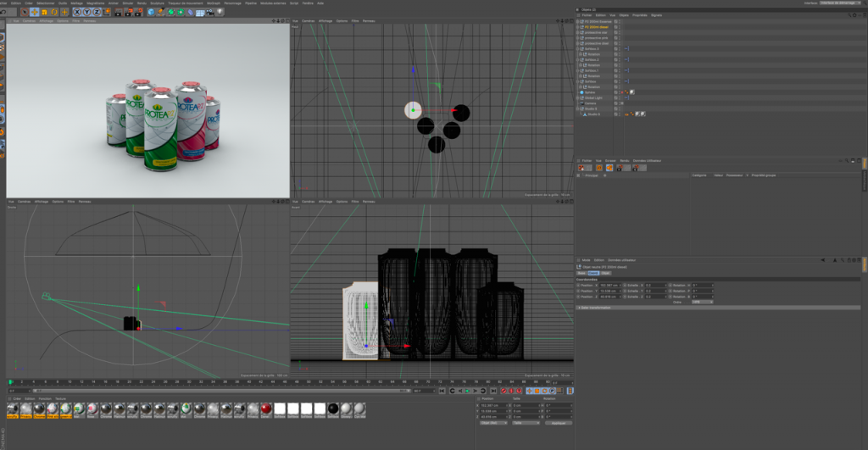Click the texture tag on Sphère row
The height and width of the screenshot is (450, 868).
coord(632,92)
